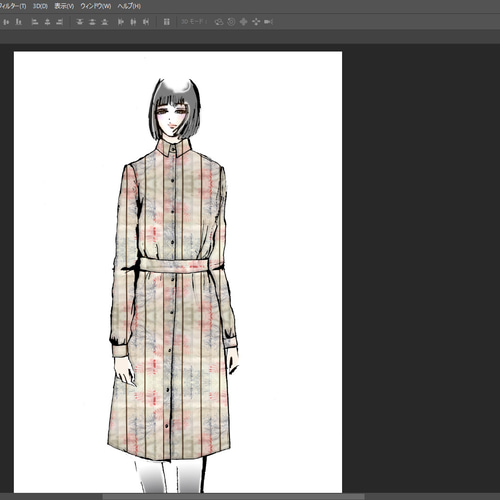Click the distribute top edges icon

(x=79, y=22)
